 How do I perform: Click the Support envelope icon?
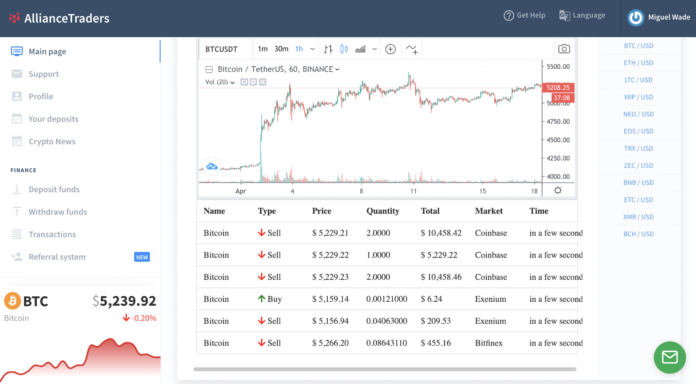tap(17, 74)
